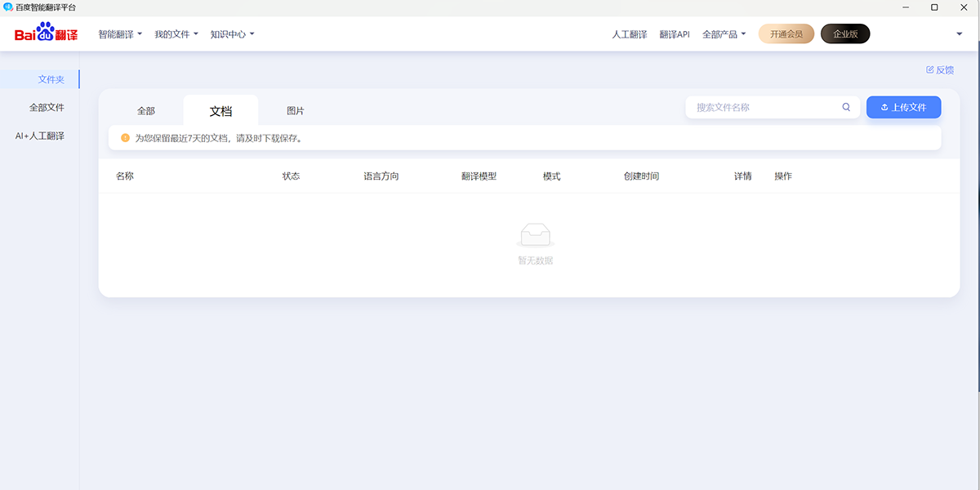
Task: Select 全部文件 in the sidebar
Action: pyautogui.click(x=47, y=107)
